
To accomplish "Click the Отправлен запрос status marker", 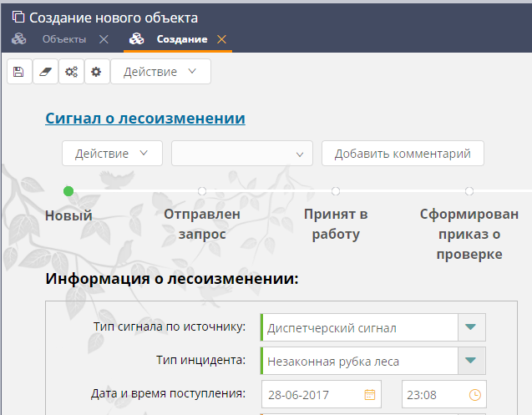I will (x=202, y=191).
